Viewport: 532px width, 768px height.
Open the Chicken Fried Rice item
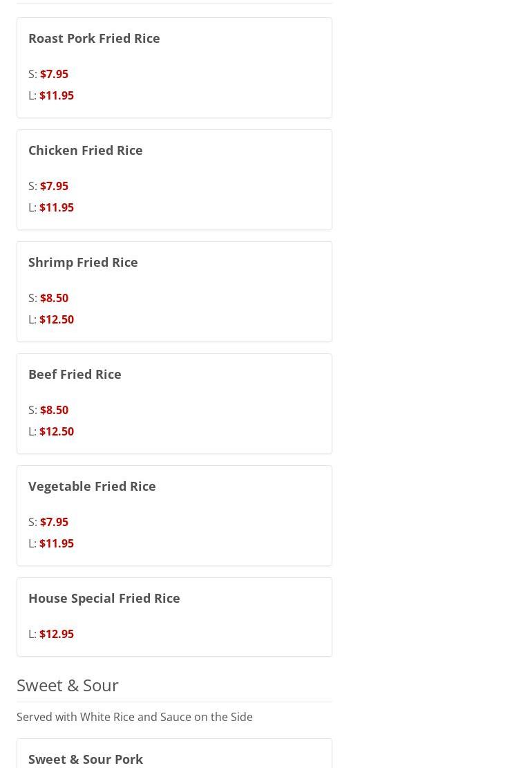86,150
